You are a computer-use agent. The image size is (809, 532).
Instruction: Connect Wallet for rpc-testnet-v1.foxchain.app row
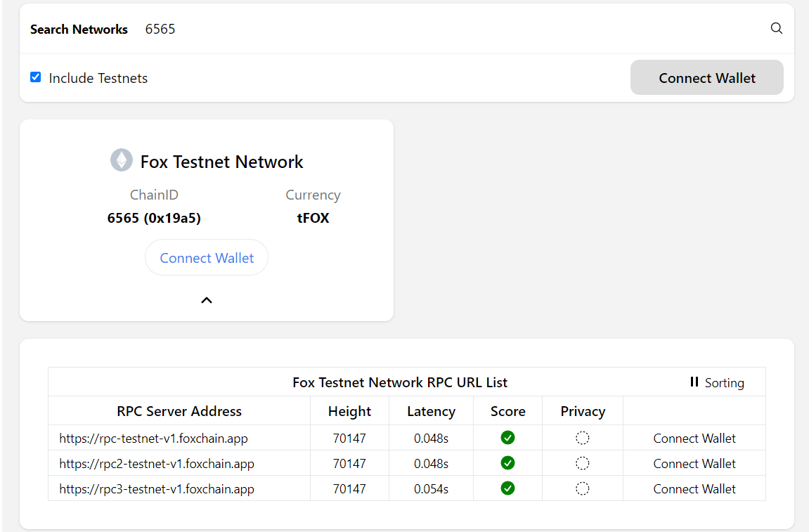click(x=694, y=438)
